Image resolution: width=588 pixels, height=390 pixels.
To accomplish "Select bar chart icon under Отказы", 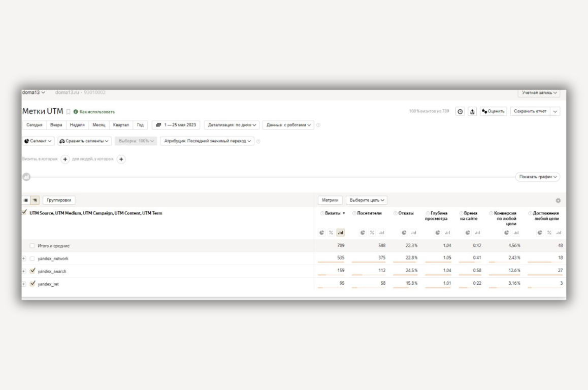I will [x=414, y=233].
